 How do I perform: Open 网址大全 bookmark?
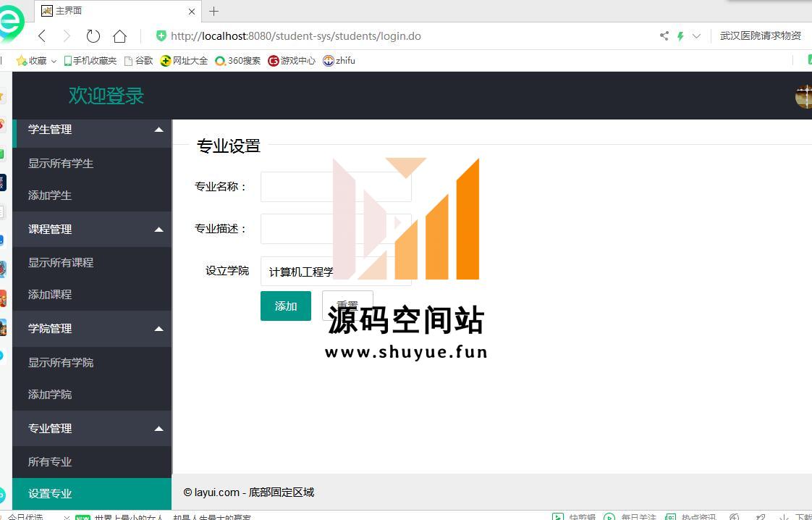(x=184, y=61)
